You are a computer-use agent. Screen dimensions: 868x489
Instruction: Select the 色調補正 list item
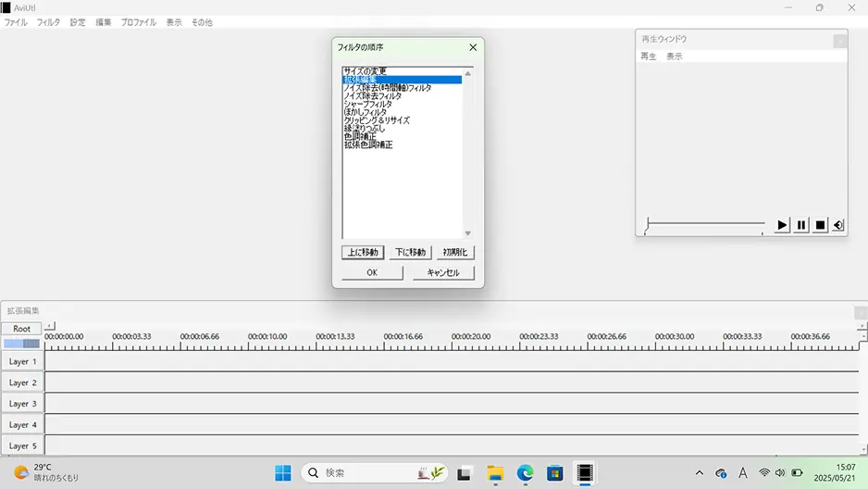(402, 136)
